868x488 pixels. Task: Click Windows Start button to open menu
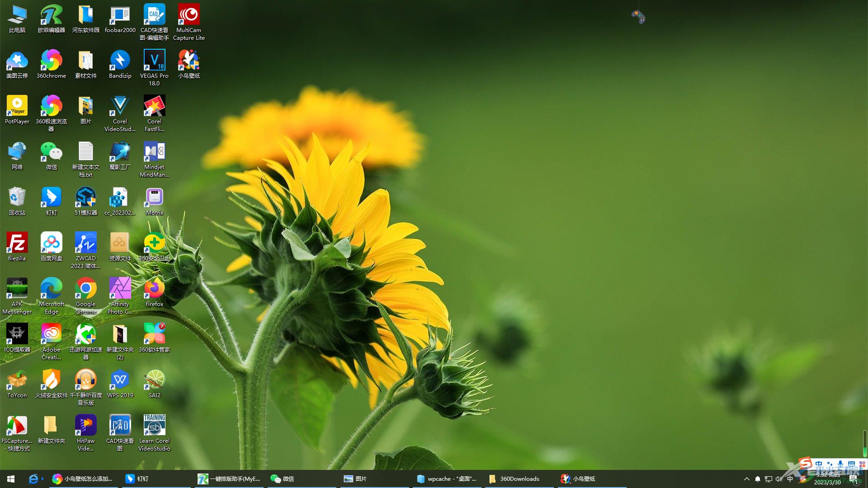(x=10, y=479)
